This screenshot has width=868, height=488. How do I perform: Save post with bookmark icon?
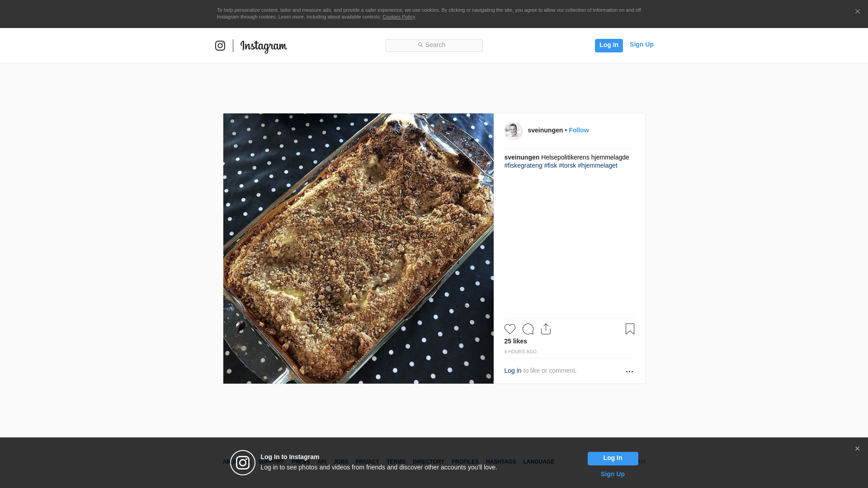pyautogui.click(x=630, y=329)
